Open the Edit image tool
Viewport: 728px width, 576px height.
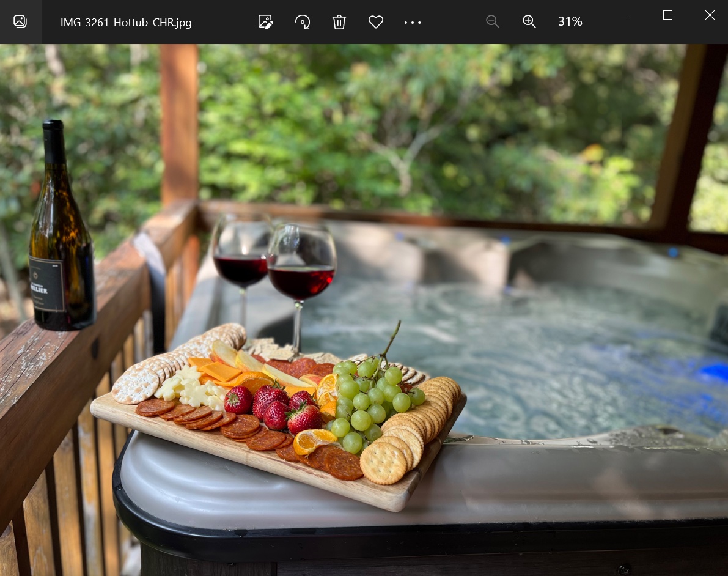click(x=265, y=22)
